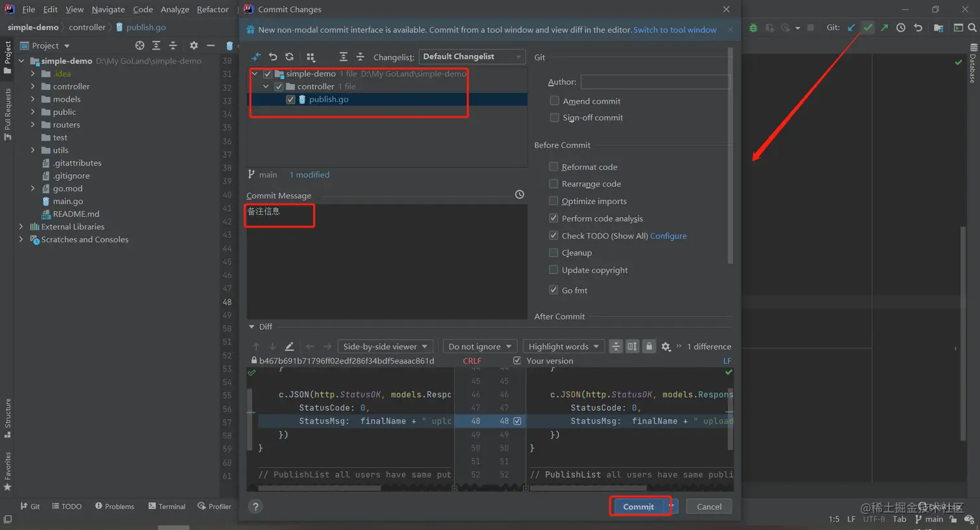Click the Cancel button

coord(709,507)
